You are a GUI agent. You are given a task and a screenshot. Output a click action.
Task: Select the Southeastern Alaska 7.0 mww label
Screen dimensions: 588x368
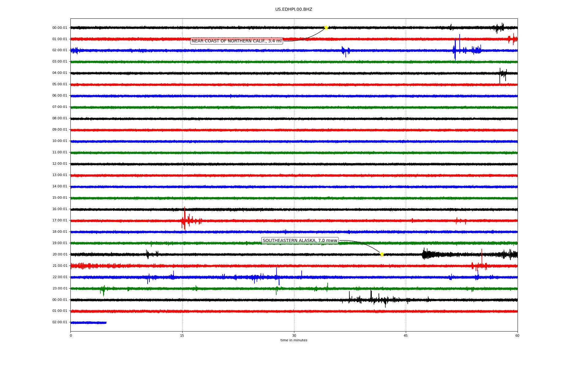tap(300, 241)
